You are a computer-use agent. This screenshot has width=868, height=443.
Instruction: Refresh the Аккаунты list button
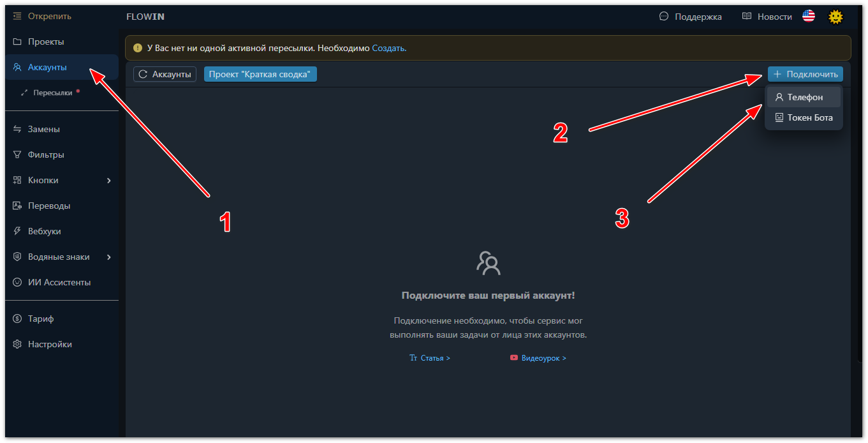165,74
